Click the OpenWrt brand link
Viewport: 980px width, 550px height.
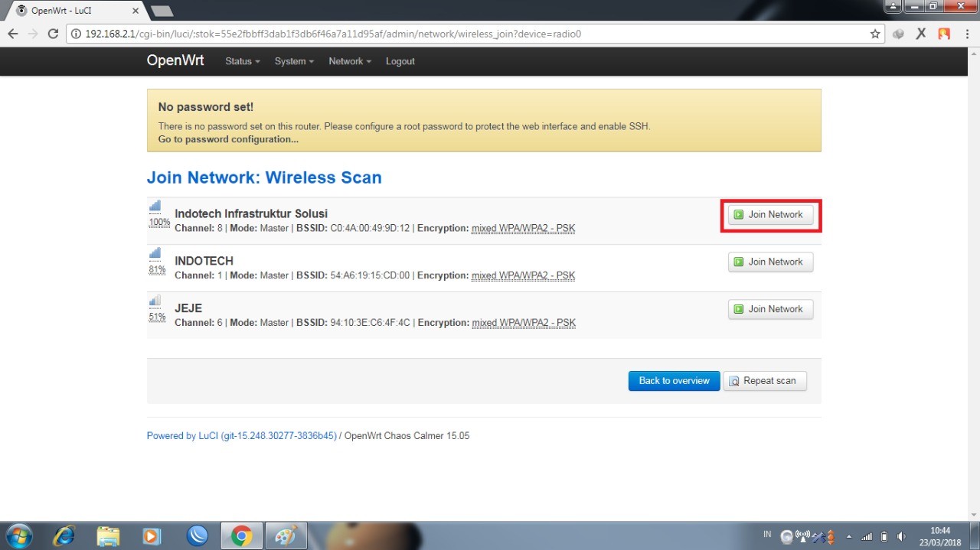175,60
